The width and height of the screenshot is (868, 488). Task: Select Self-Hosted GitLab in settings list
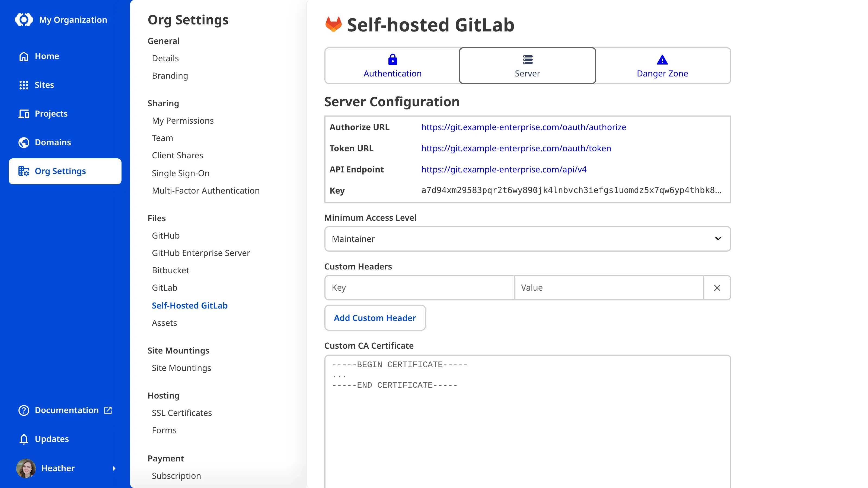pos(190,306)
